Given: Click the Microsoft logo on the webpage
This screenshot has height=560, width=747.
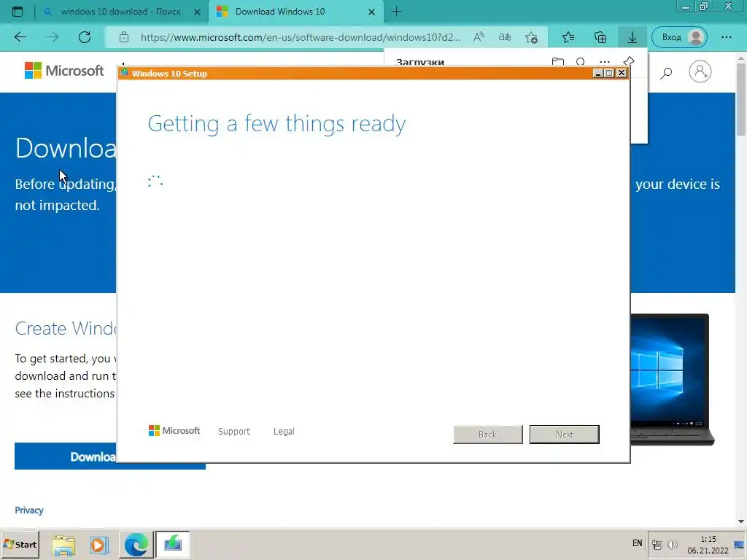Looking at the screenshot, I should point(64,71).
